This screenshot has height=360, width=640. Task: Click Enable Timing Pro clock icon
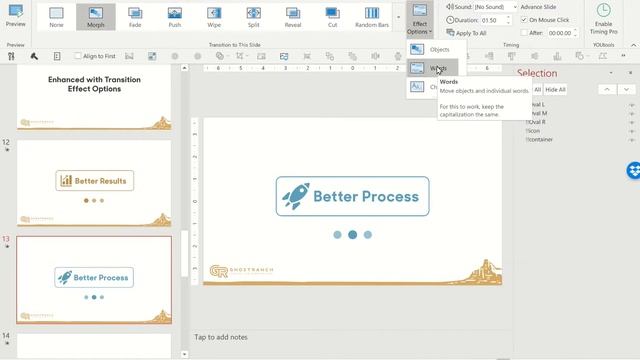tap(603, 11)
